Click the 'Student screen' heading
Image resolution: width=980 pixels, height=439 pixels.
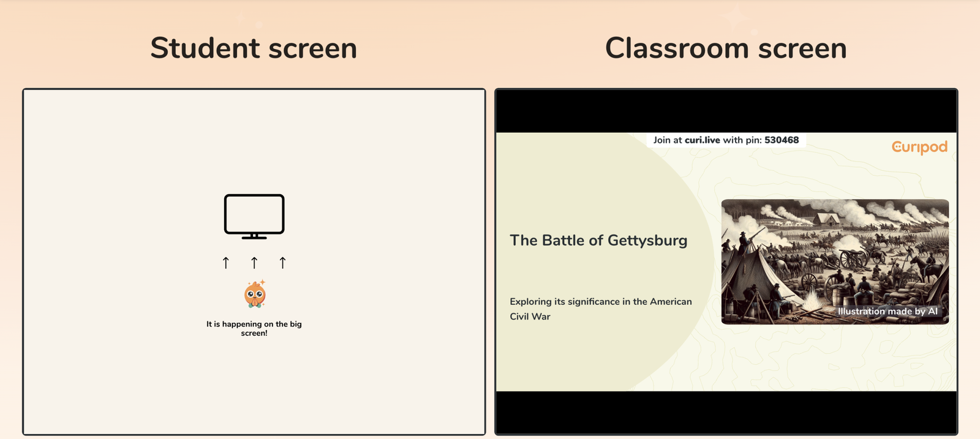point(254,48)
